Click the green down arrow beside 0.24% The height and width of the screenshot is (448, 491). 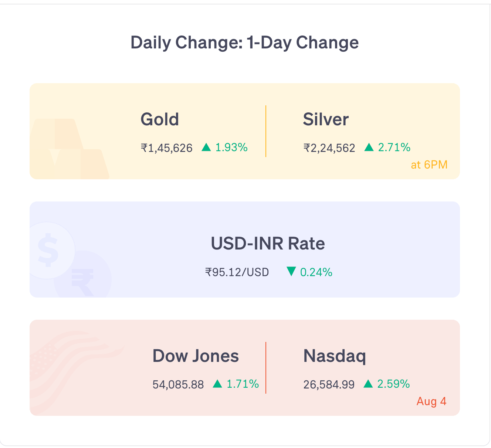click(x=291, y=272)
